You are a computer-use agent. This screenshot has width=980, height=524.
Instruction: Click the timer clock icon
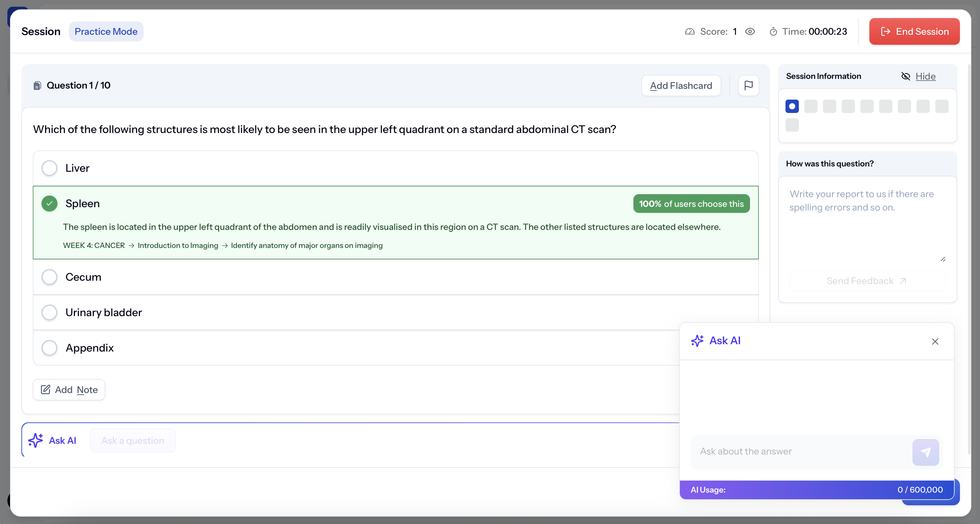click(773, 31)
